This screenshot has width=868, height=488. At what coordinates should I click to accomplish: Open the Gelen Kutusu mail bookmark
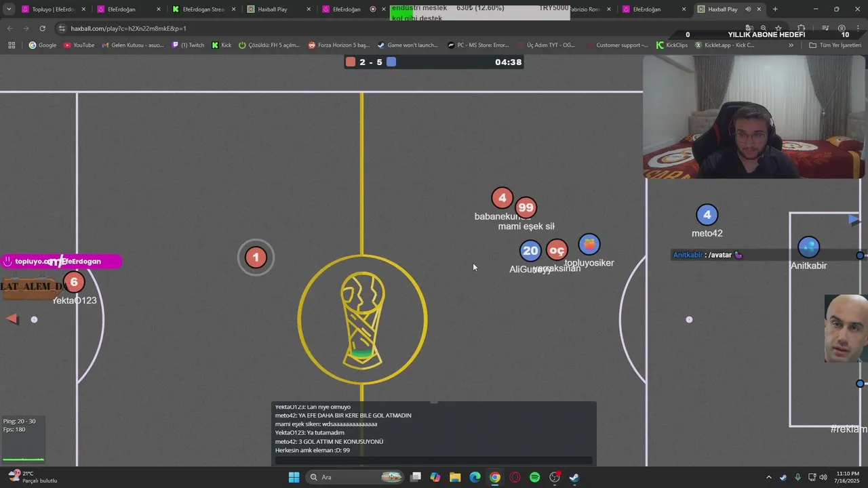[x=133, y=45]
